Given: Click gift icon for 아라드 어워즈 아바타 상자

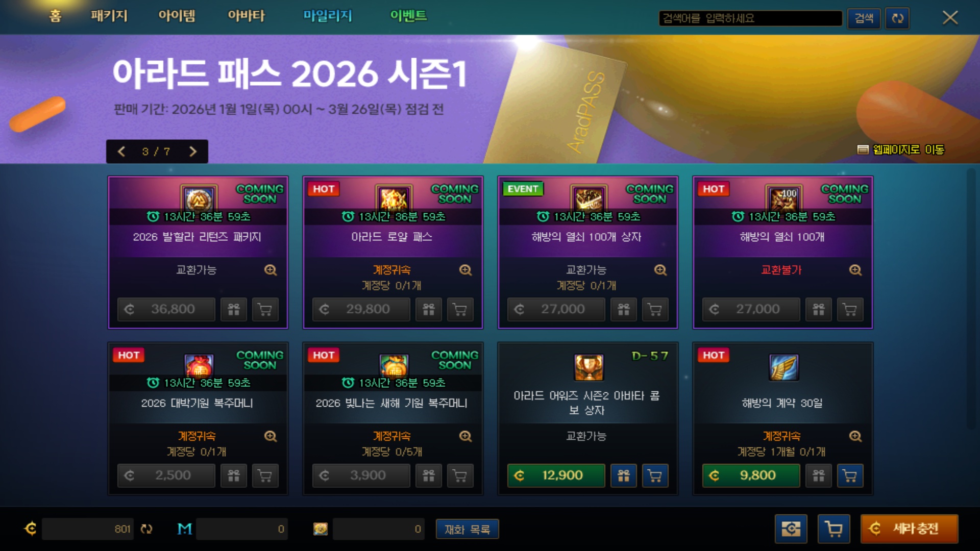Looking at the screenshot, I should coord(623,475).
